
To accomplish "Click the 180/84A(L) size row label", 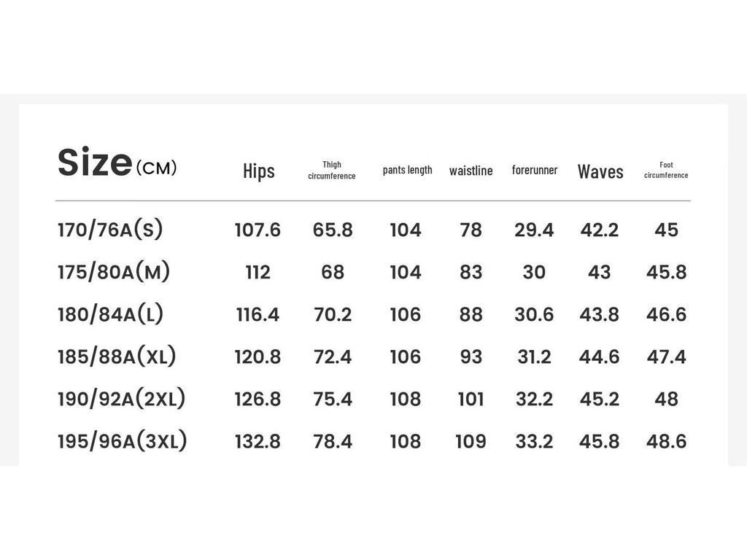I will 110,314.
